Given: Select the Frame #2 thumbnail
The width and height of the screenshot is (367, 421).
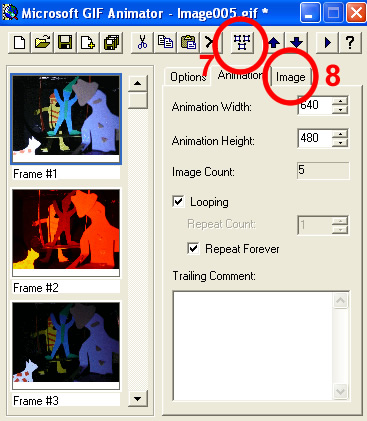Looking at the screenshot, I should 66,232.
